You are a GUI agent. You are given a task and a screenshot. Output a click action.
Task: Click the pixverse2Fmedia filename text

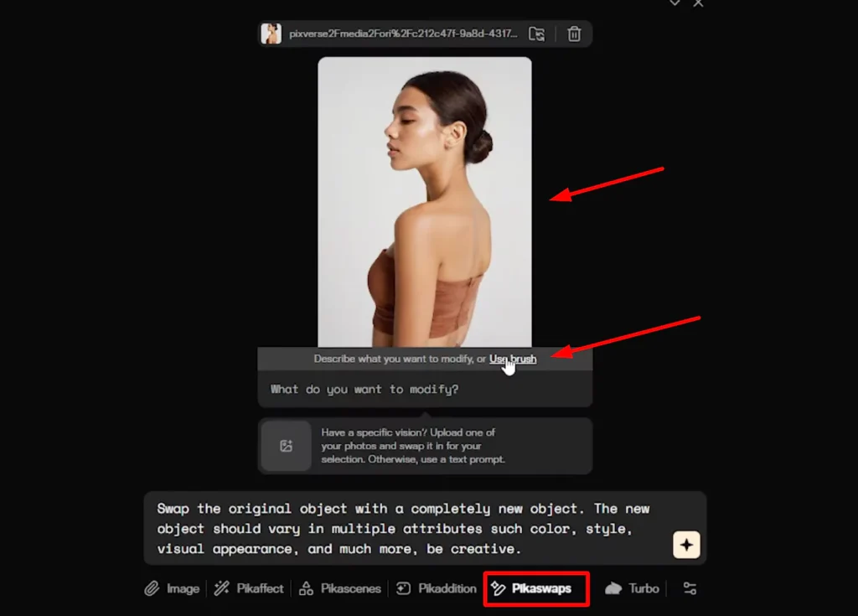[x=403, y=34]
